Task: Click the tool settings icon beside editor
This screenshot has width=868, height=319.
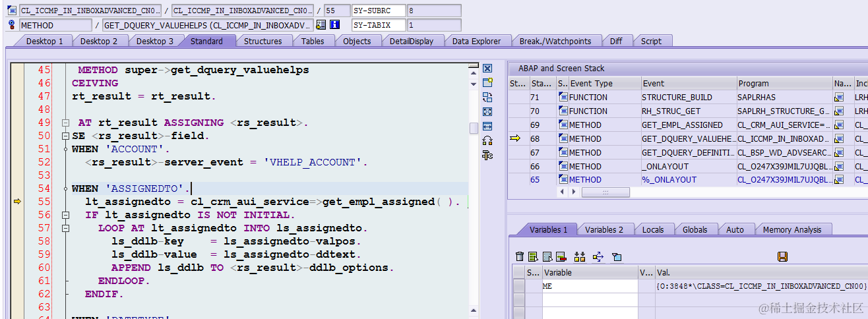Action: click(487, 155)
